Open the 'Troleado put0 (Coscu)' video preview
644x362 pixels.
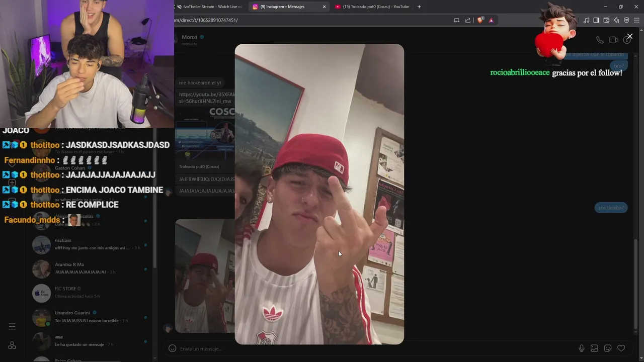coord(205,139)
